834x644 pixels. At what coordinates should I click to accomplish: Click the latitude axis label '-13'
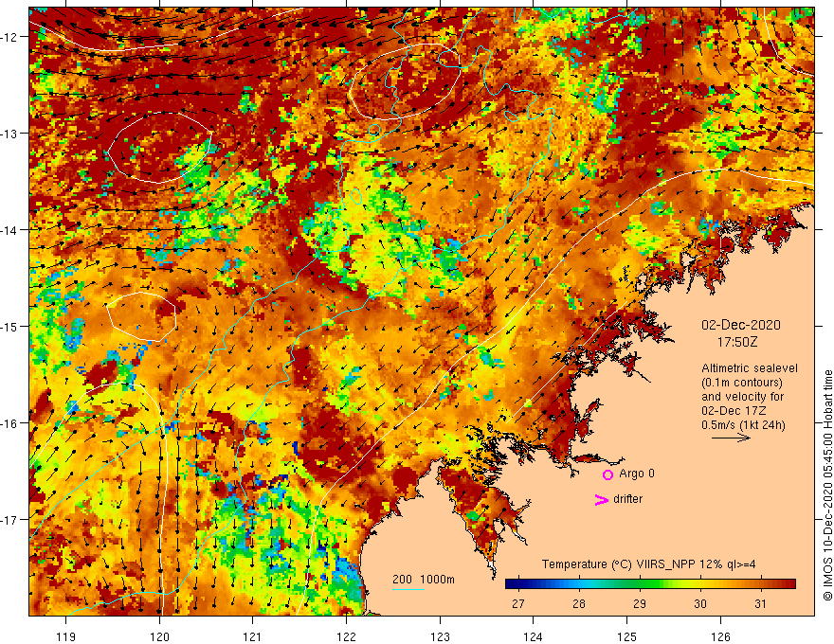pyautogui.click(x=9, y=134)
